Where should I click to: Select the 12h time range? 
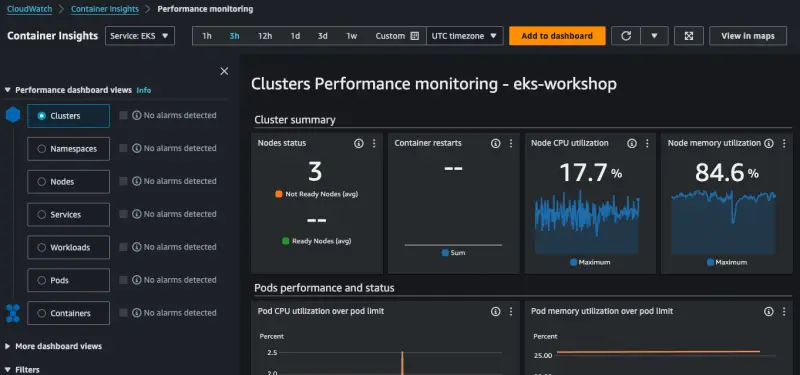(x=265, y=36)
